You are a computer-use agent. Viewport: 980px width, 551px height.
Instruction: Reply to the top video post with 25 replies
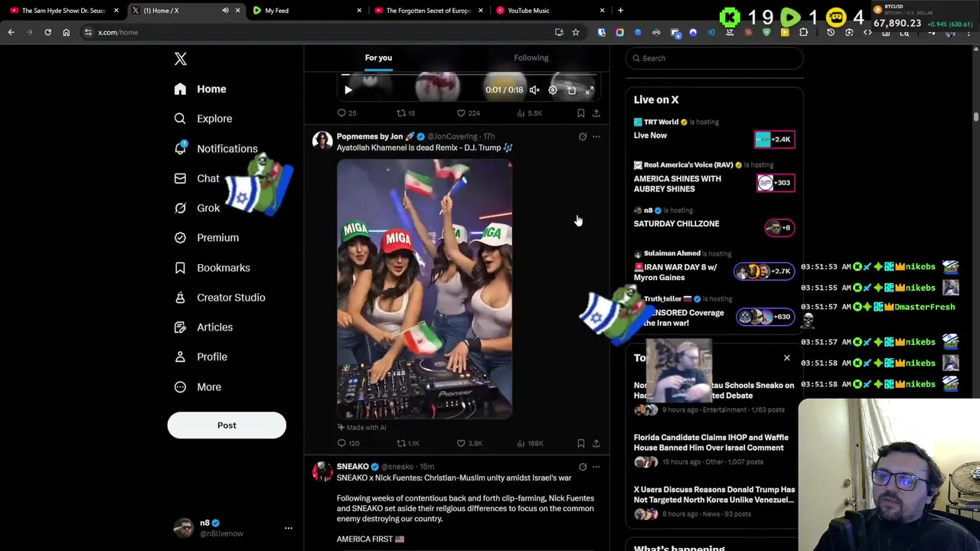[347, 113]
